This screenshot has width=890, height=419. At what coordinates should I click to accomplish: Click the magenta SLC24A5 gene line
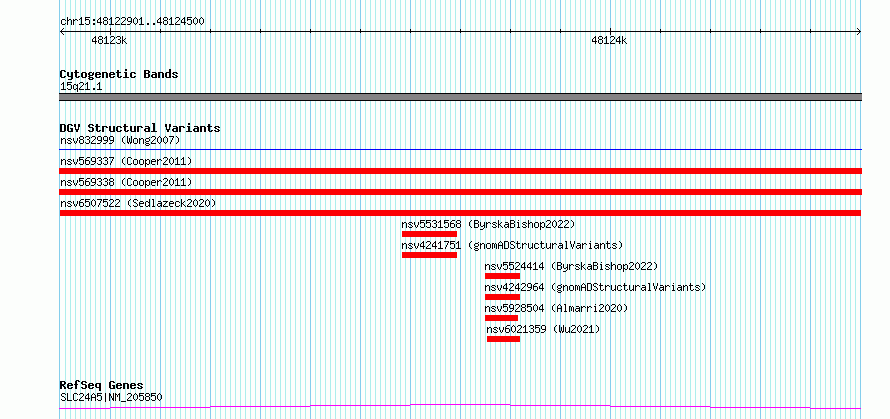(x=460, y=406)
